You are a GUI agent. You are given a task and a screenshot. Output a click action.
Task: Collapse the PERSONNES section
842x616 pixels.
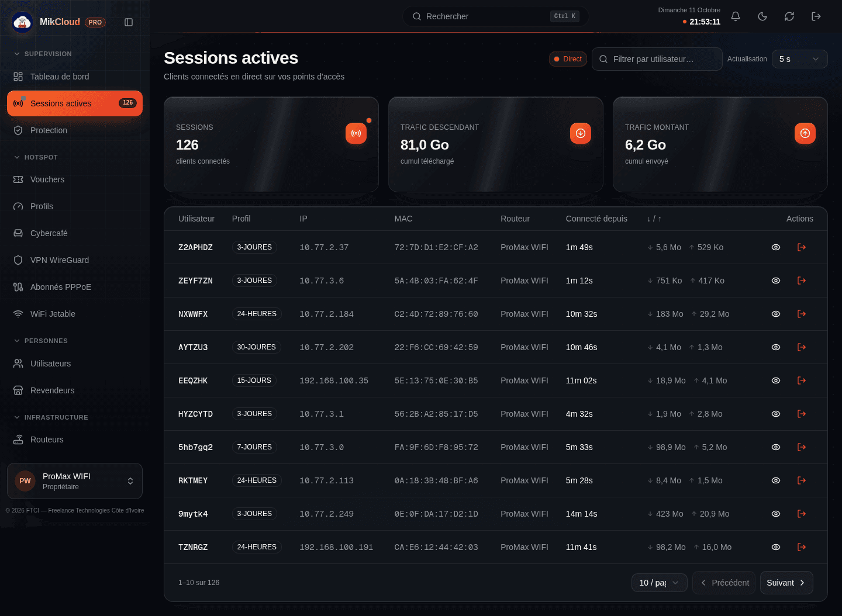click(x=40, y=341)
